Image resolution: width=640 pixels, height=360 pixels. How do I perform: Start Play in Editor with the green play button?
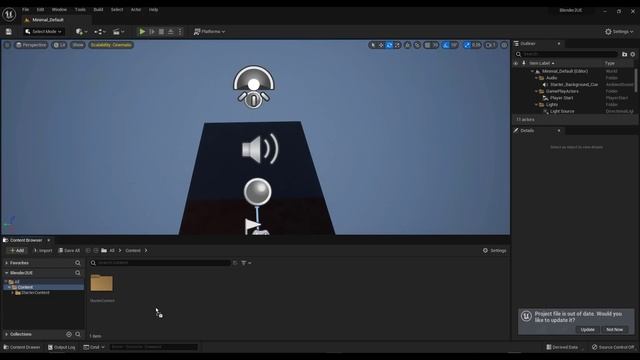[142, 31]
